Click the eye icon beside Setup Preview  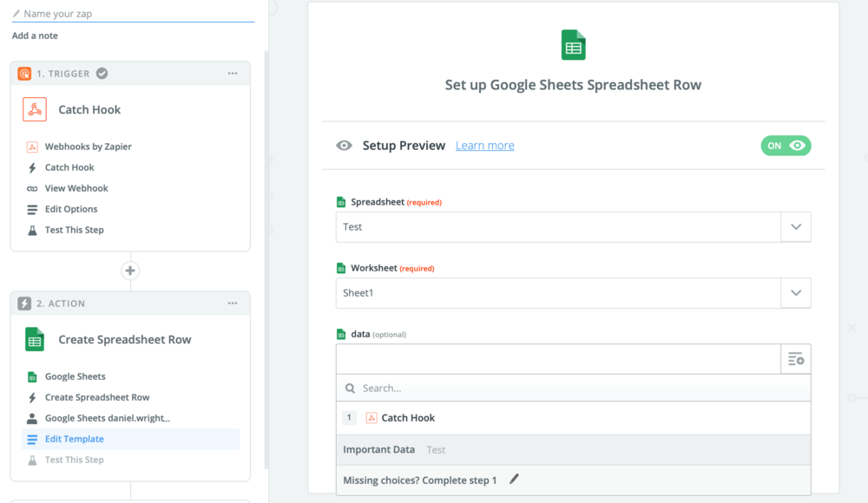pos(344,146)
